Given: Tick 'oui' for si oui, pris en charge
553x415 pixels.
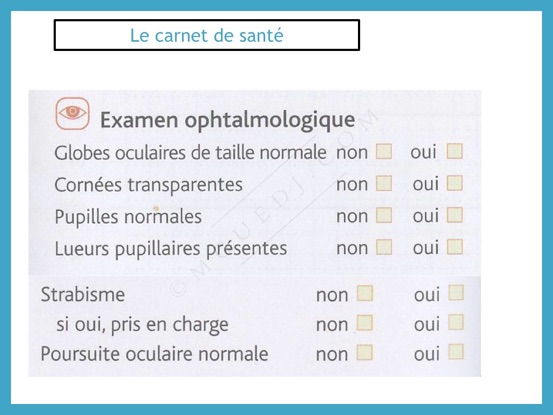Looking at the screenshot, I should pyautogui.click(x=456, y=322).
